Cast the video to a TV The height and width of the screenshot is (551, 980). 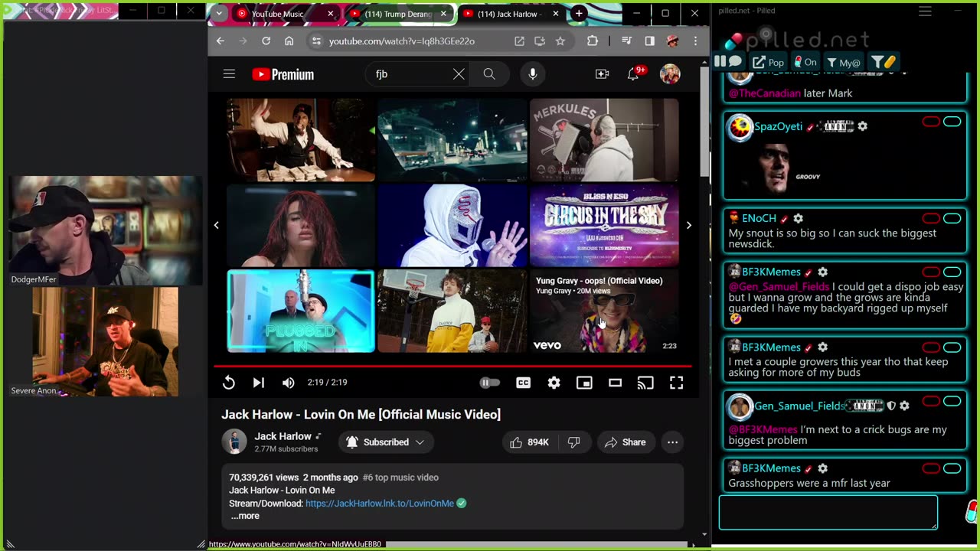point(646,383)
